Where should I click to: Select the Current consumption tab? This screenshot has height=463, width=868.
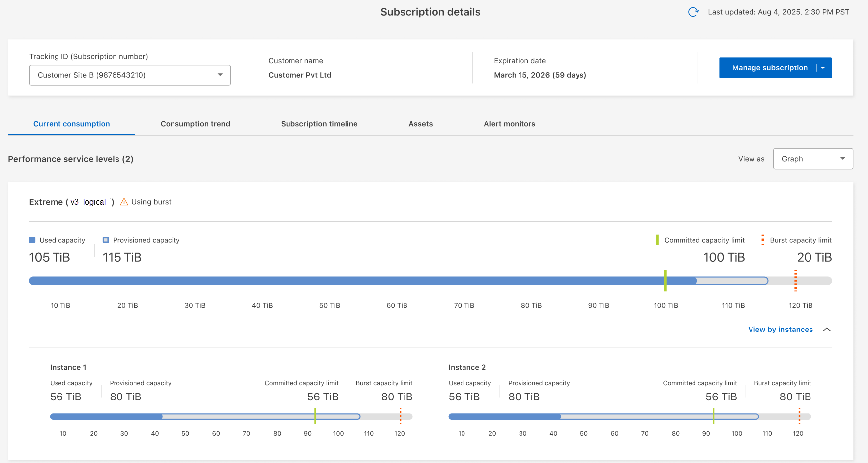(x=71, y=124)
